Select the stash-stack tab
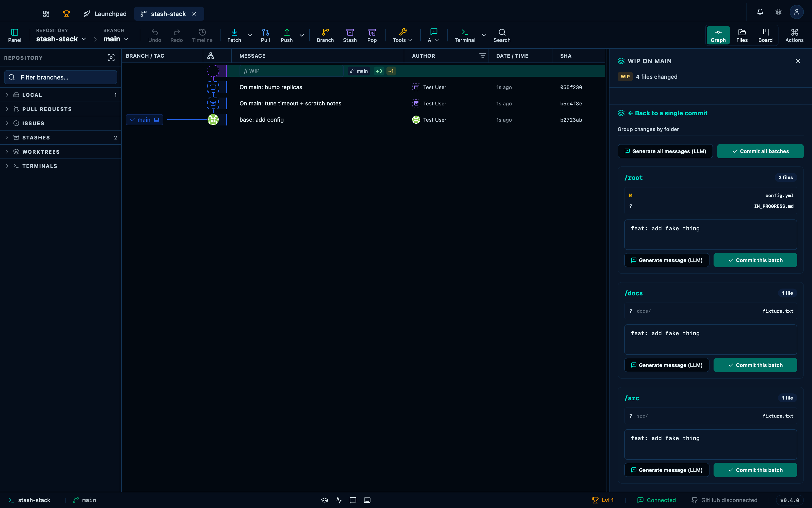Screen dimensions: 812x508 pyautogui.click(x=169, y=14)
